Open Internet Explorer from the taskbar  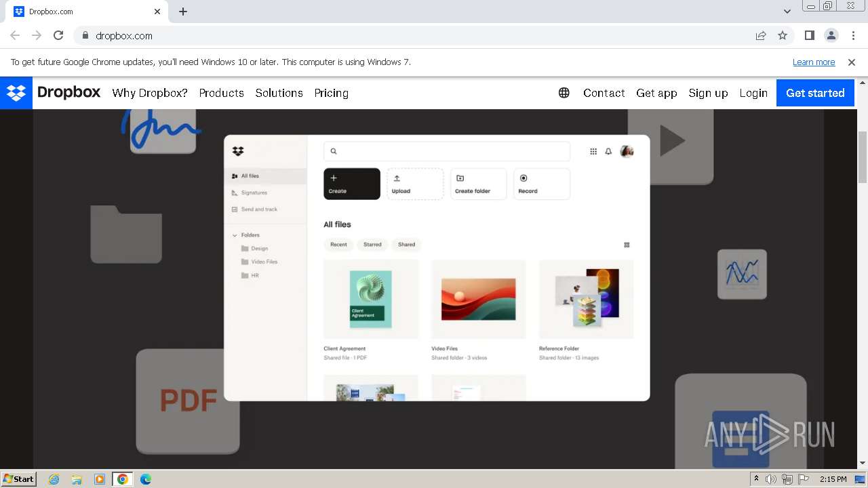pos(54,479)
